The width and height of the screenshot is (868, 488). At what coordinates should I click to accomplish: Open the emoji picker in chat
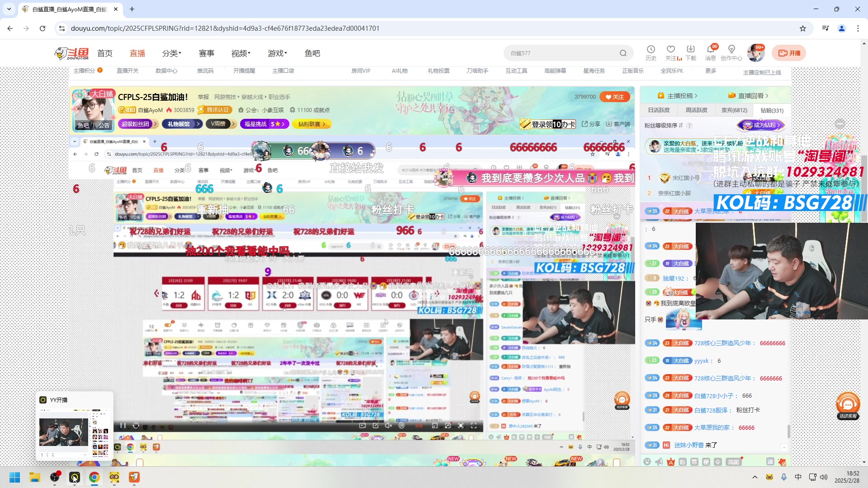(647, 461)
